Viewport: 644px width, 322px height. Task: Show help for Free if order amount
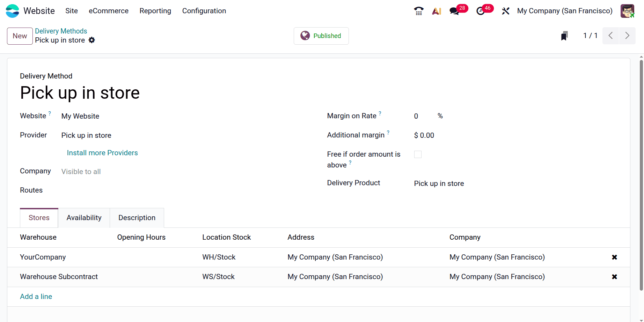click(x=350, y=162)
